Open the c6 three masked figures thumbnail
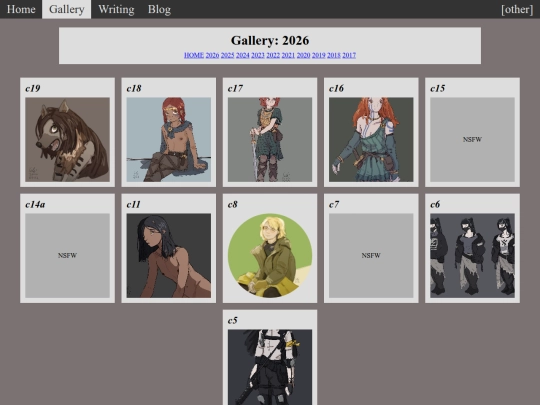The image size is (540, 405). (472, 256)
